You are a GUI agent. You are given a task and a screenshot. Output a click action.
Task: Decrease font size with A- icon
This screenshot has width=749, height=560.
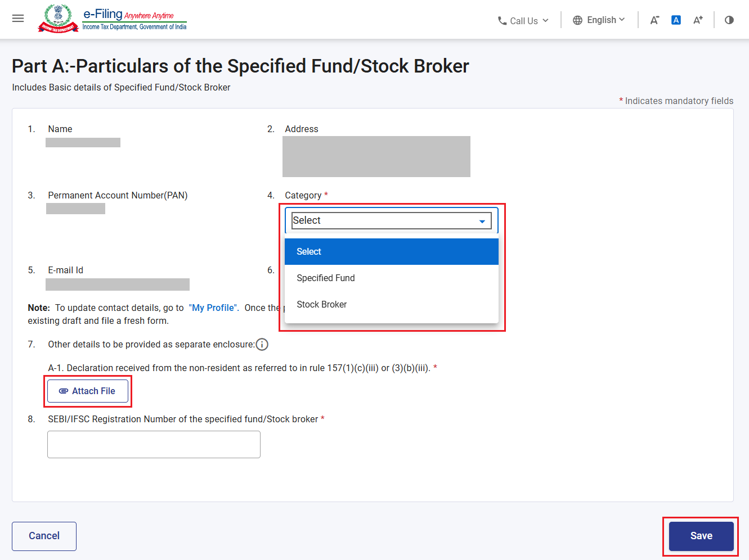(x=654, y=20)
